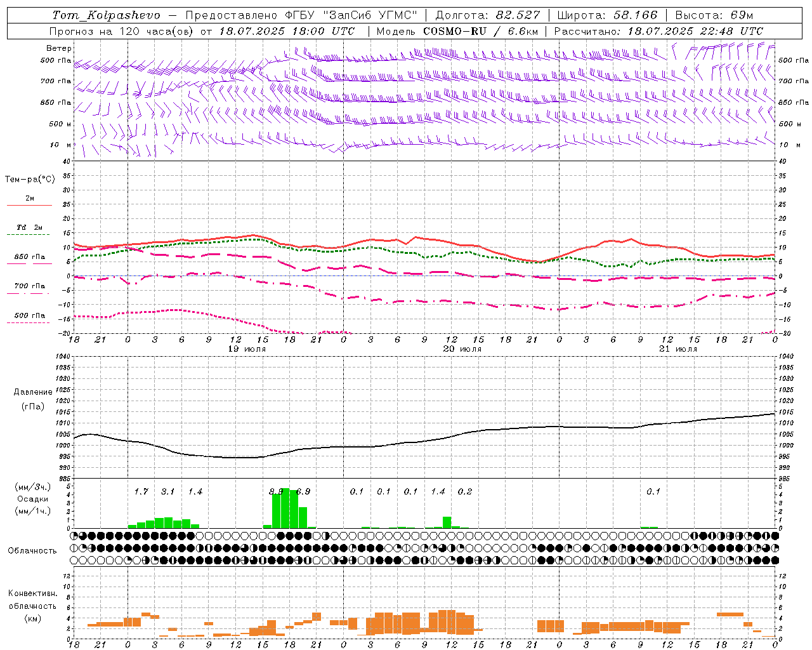
Task: Click the 'Облачность' cloudiness label
Action: (x=32, y=551)
